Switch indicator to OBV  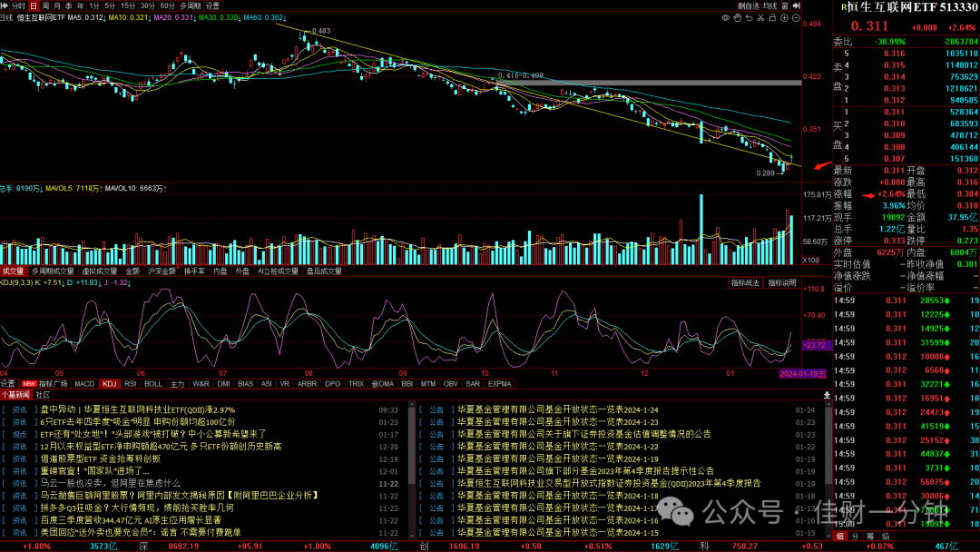451,384
